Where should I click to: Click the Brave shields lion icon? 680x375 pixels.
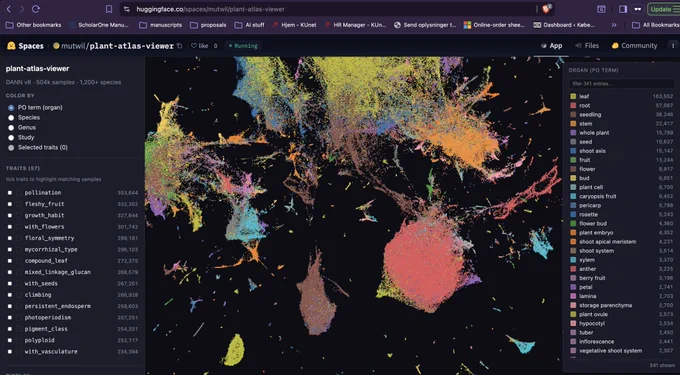(x=546, y=9)
